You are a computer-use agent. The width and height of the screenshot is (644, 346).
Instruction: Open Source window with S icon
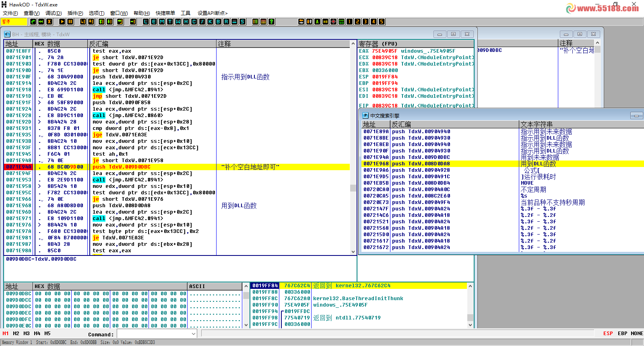click(x=242, y=22)
